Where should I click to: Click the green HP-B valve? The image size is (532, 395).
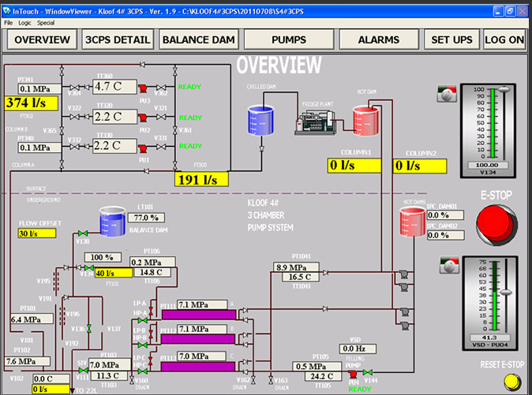point(143,345)
